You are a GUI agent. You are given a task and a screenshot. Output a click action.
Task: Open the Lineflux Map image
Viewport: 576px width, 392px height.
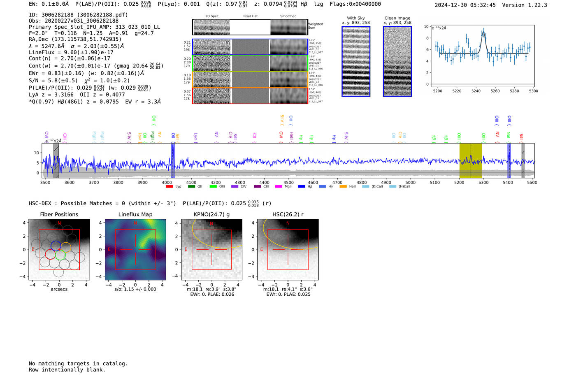point(135,250)
